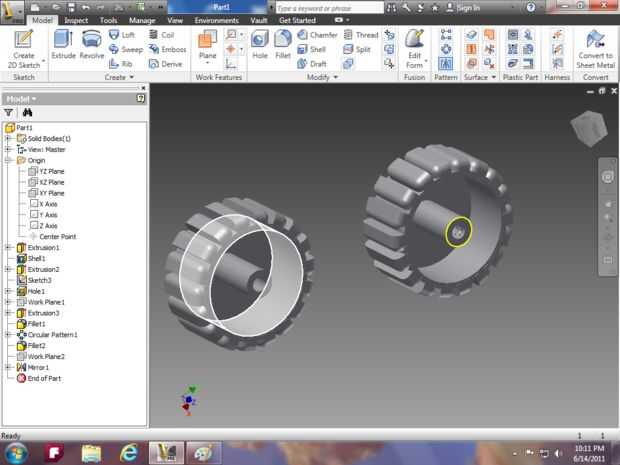Click End of Part marker
This screenshot has height=465, width=620.
[39, 378]
